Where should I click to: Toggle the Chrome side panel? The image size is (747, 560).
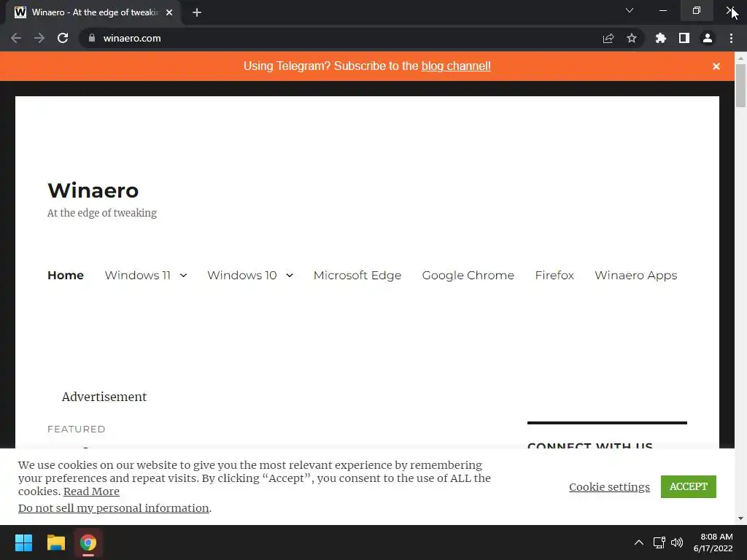684,38
